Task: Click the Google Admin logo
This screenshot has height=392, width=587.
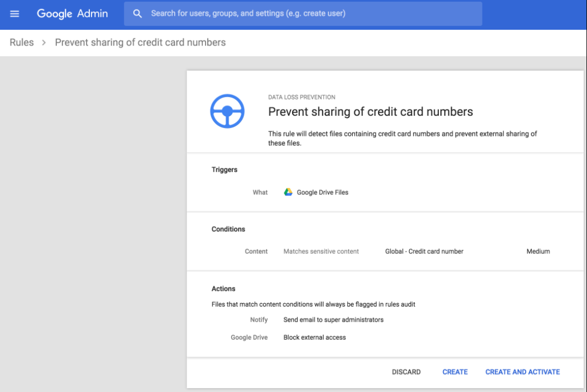Action: [72, 13]
